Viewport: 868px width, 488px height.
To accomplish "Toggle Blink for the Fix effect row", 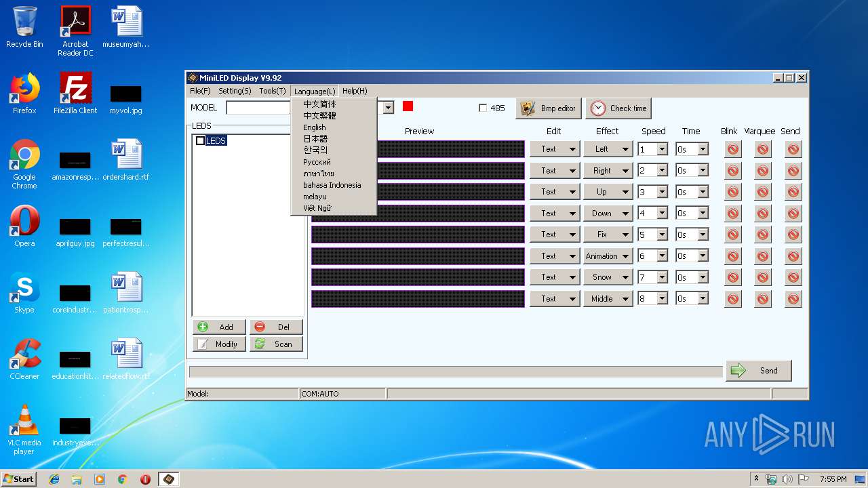I will 732,235.
